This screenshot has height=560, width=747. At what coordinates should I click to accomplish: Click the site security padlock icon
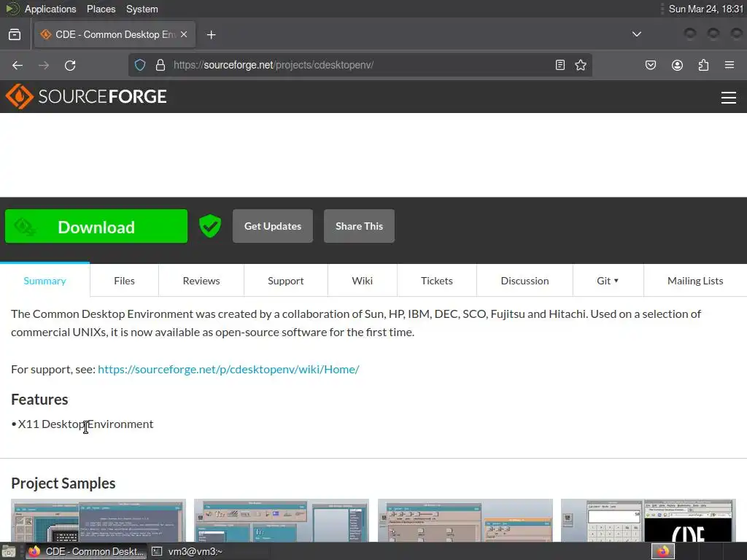click(x=160, y=65)
